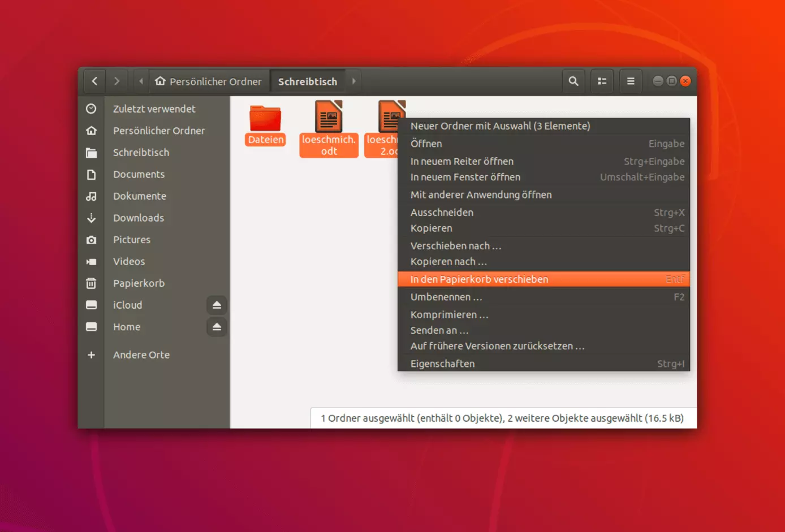Select the loeschmich.odt document icon

tap(329, 116)
